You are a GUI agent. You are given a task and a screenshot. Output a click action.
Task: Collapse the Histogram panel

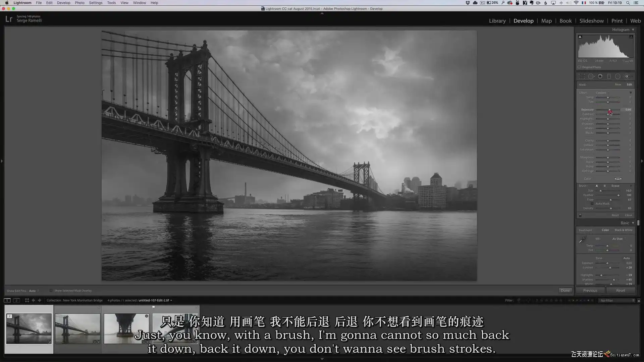tap(633, 29)
